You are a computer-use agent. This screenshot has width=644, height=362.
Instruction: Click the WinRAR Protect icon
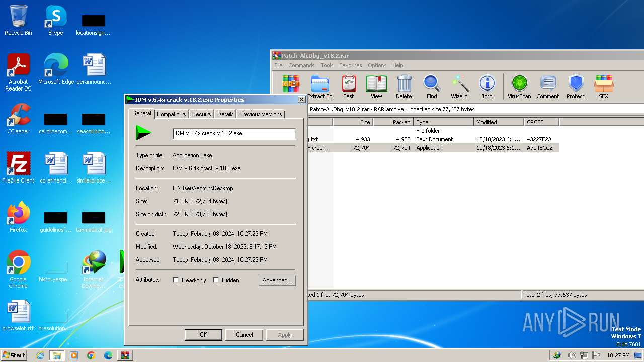576,87
